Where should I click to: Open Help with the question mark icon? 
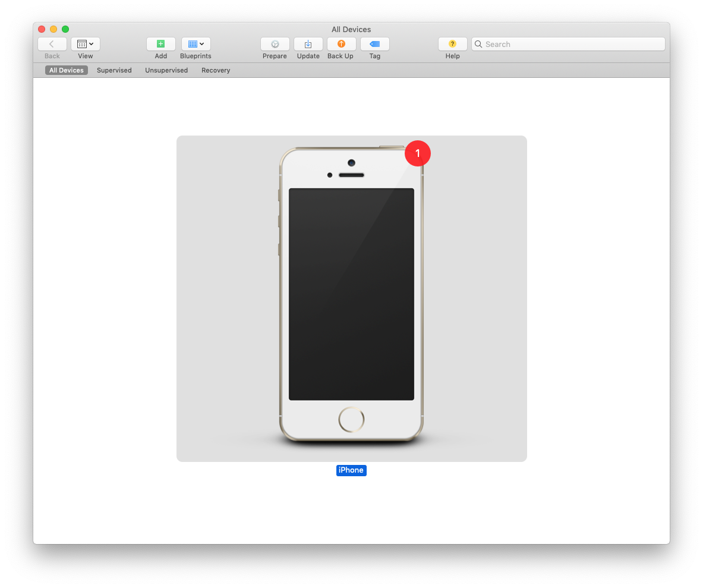[x=452, y=44]
